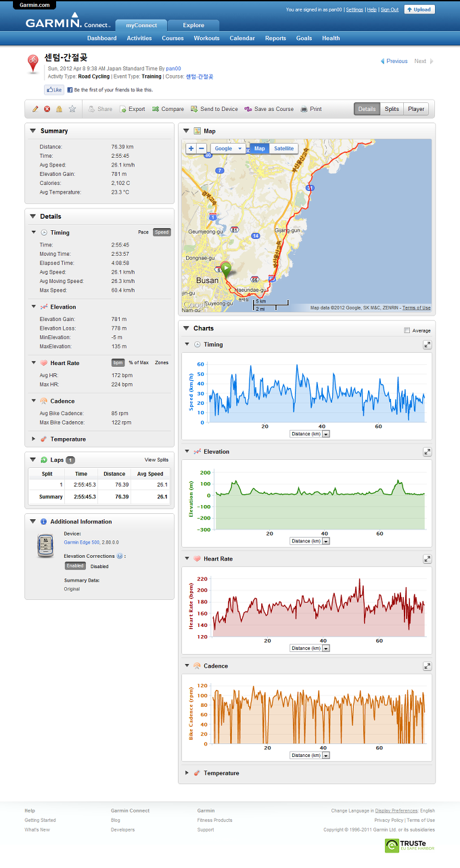Viewport: 460px width, 868px height.
Task: Select % of Max heart rate display
Action: coord(139,363)
